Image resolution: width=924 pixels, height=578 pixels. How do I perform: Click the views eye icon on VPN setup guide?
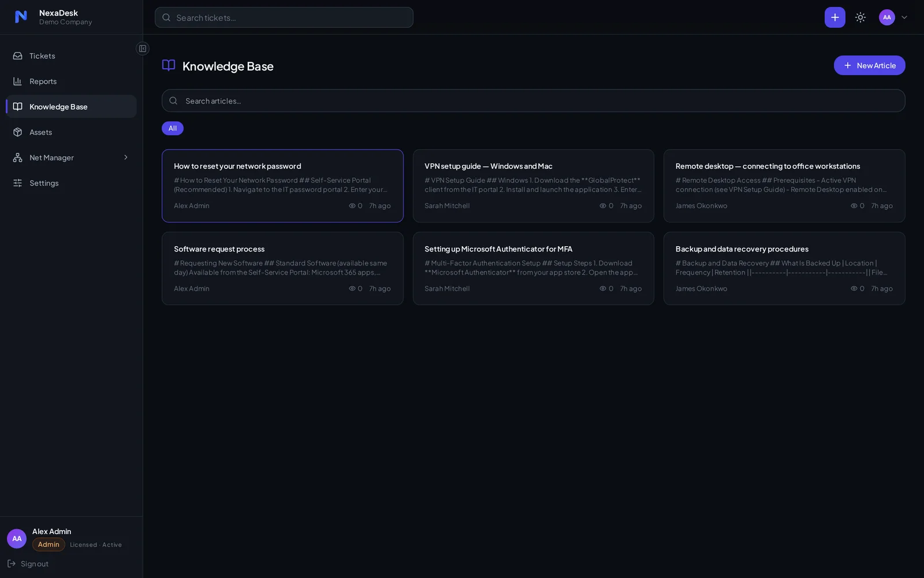click(603, 206)
